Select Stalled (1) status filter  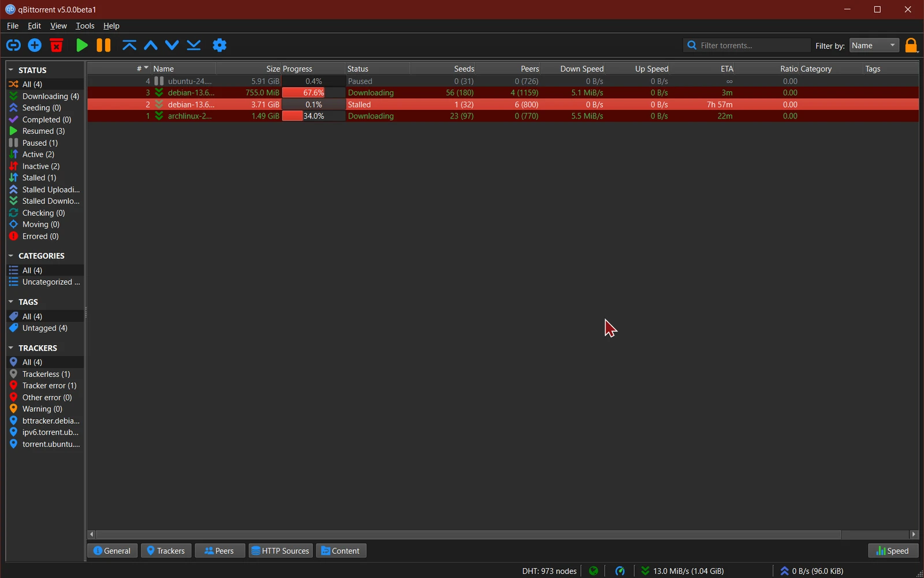[44, 177]
